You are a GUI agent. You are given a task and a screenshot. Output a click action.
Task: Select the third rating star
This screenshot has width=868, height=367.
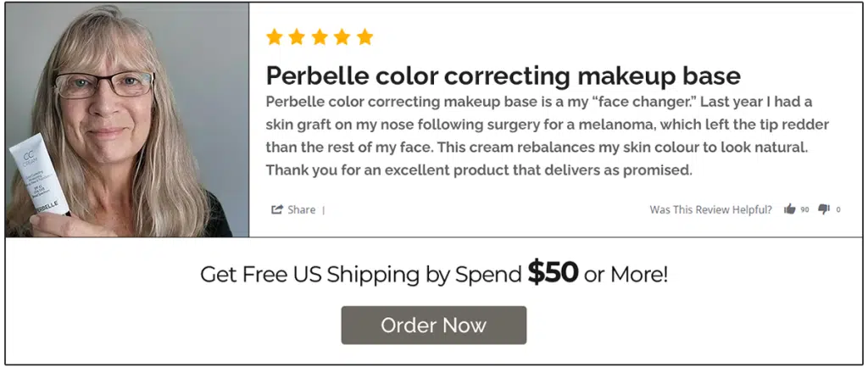(x=320, y=37)
